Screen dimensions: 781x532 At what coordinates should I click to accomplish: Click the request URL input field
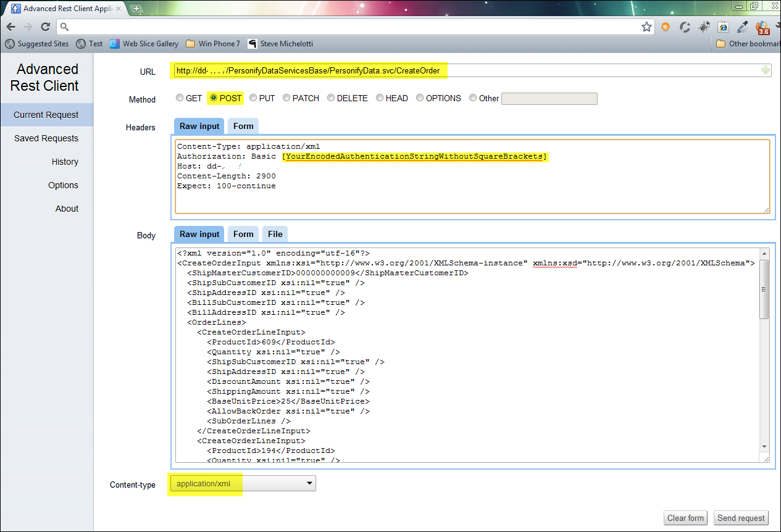pyautogui.click(x=472, y=70)
